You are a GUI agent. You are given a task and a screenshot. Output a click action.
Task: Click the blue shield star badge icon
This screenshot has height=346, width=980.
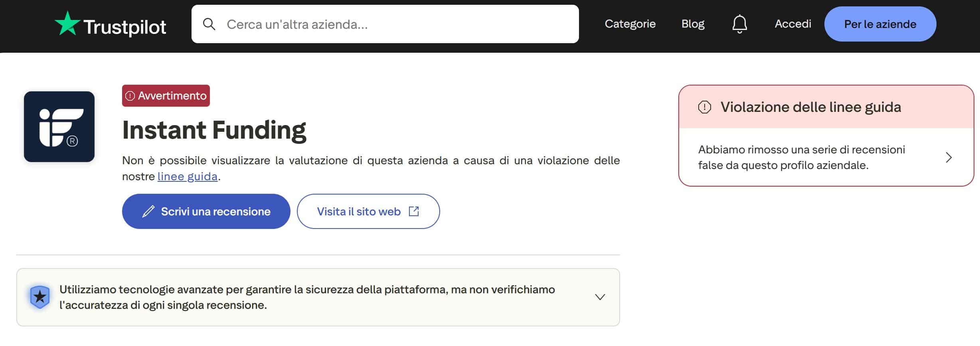[x=40, y=296]
